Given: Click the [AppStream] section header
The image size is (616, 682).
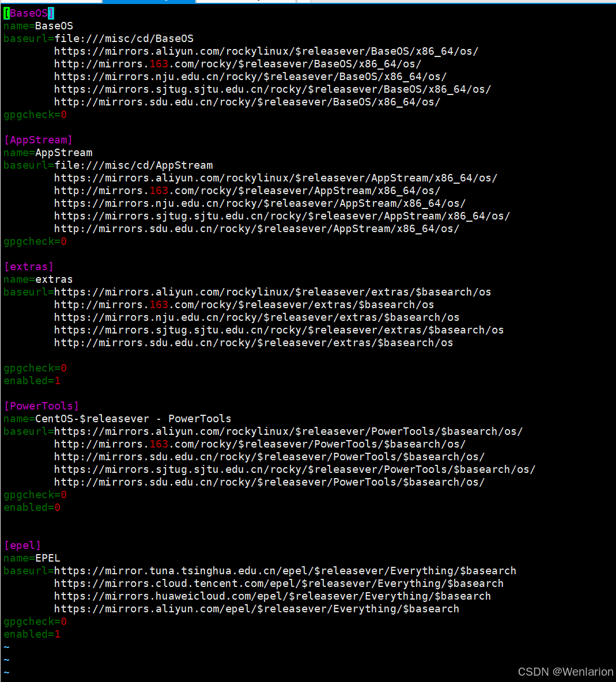Looking at the screenshot, I should (x=38, y=140).
